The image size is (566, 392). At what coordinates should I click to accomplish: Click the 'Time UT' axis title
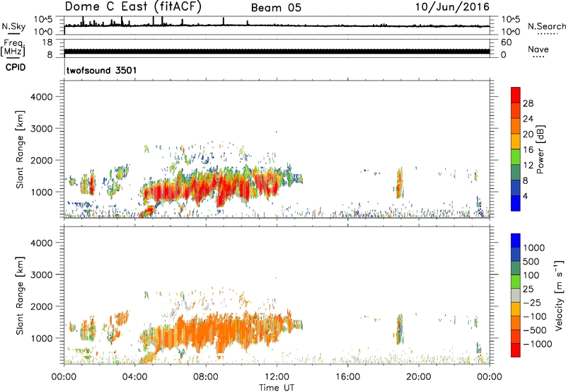[277, 387]
